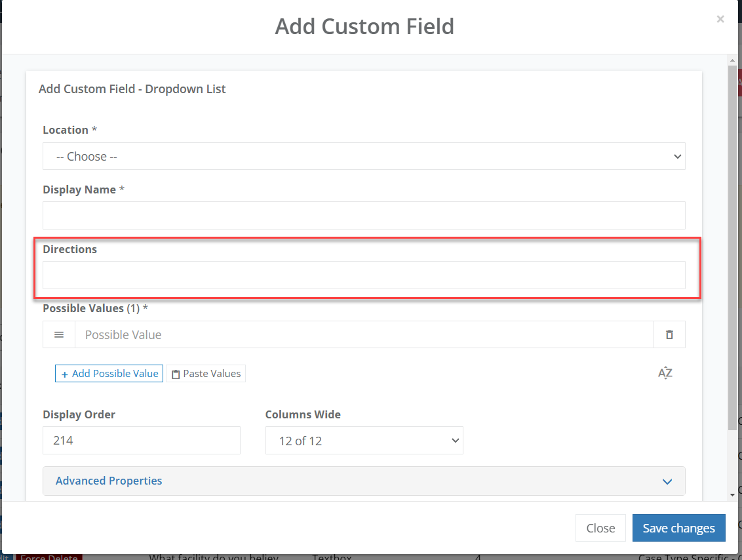Click the Save changes button

coord(678,528)
